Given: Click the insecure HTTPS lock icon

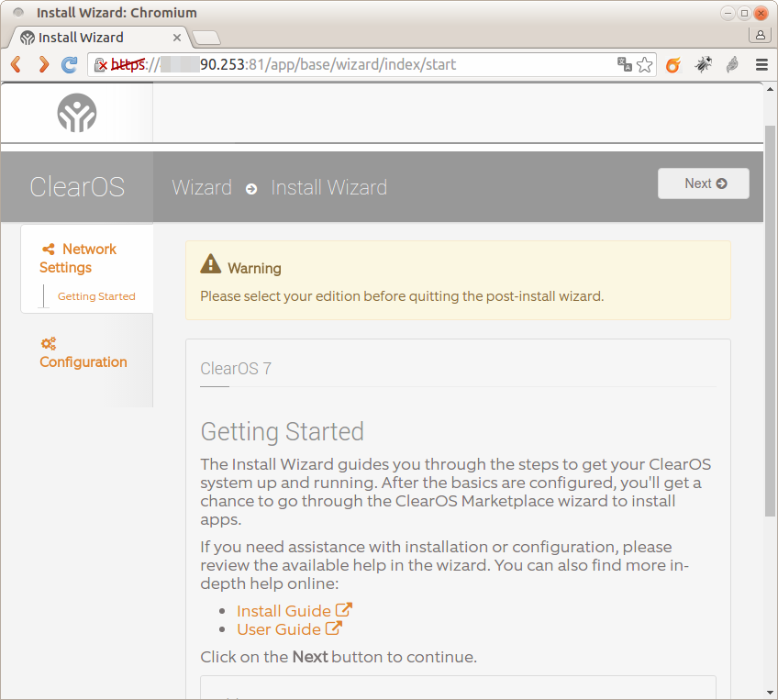Looking at the screenshot, I should point(101,64).
